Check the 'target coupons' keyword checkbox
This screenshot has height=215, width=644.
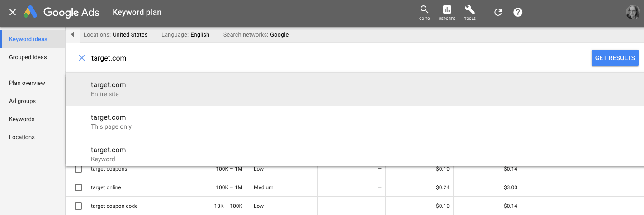(x=78, y=169)
